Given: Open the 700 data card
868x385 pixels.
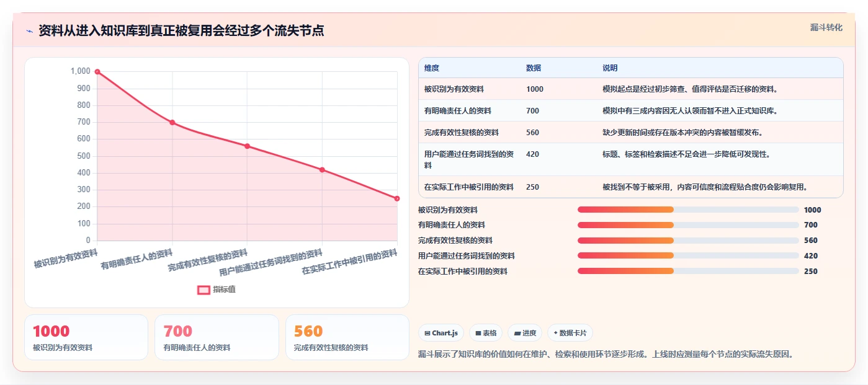Looking at the screenshot, I should tap(217, 337).
